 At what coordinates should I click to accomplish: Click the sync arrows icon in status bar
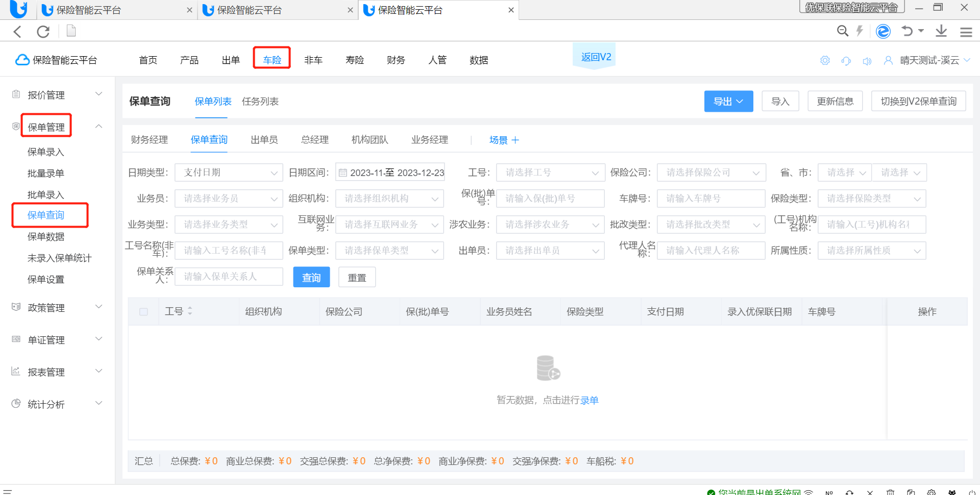849,492
